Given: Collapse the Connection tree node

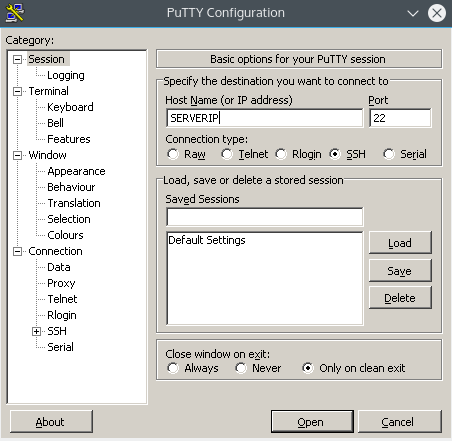Looking at the screenshot, I should point(17,251).
